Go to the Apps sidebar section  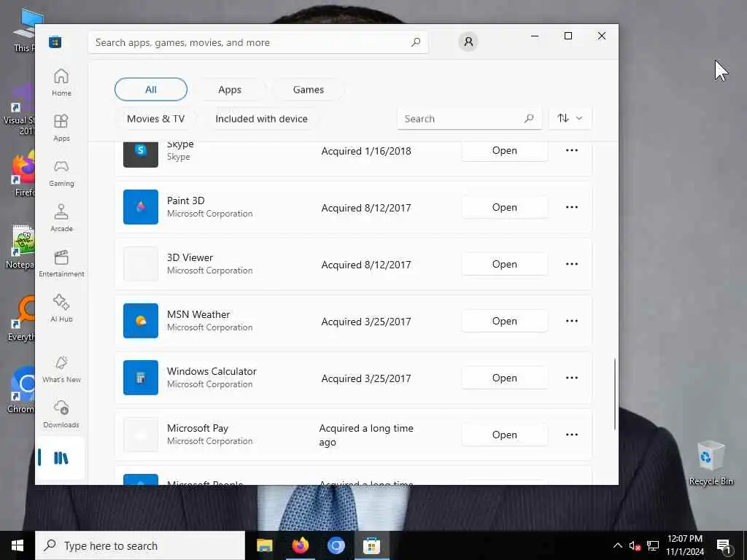(61, 128)
